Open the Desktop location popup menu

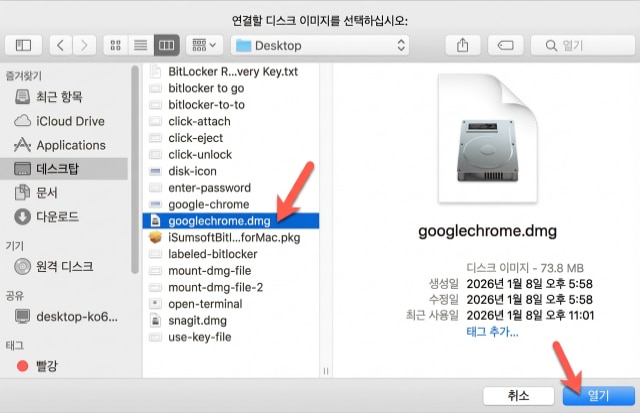[x=320, y=45]
